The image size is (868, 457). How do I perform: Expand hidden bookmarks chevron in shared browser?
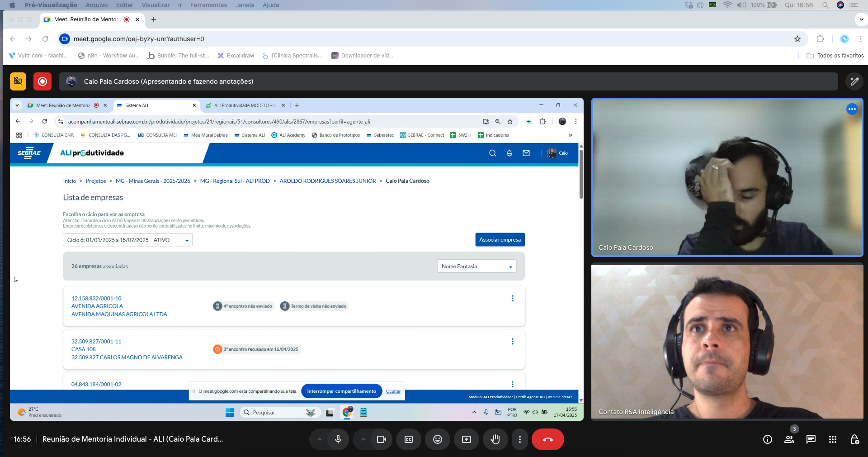(x=571, y=135)
